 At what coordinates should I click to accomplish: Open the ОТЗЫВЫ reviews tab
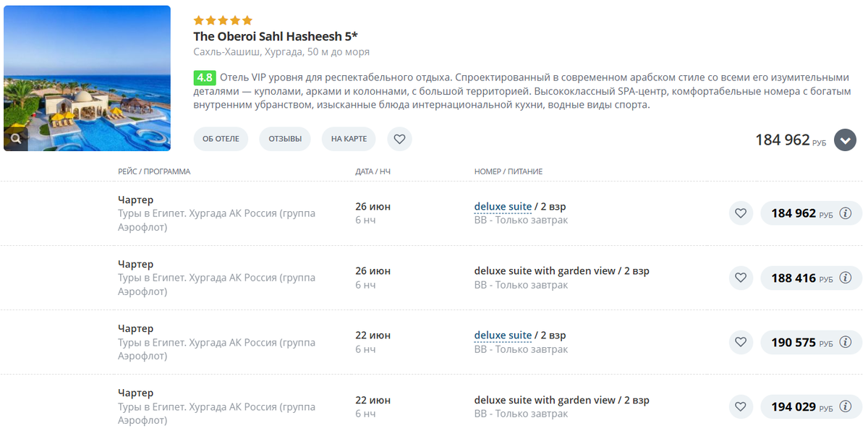285,139
